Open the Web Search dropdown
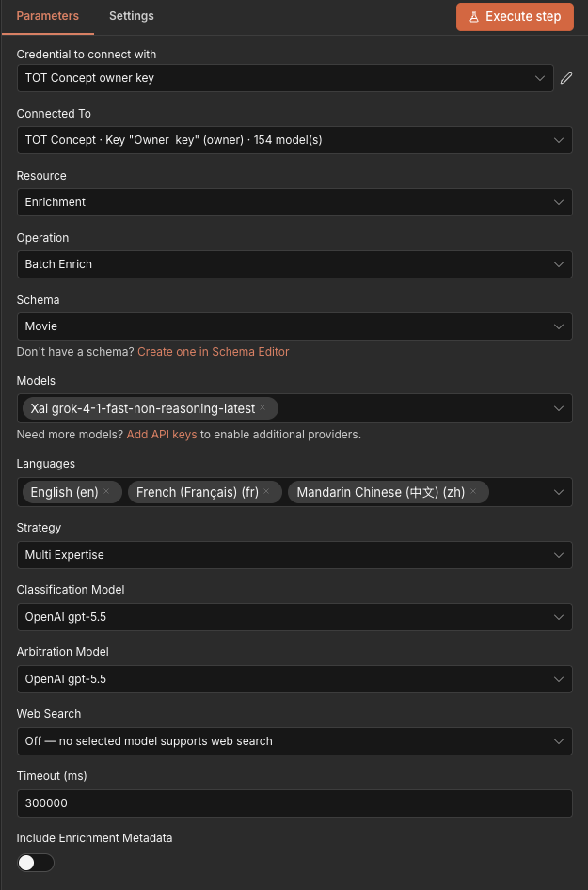 pos(294,741)
